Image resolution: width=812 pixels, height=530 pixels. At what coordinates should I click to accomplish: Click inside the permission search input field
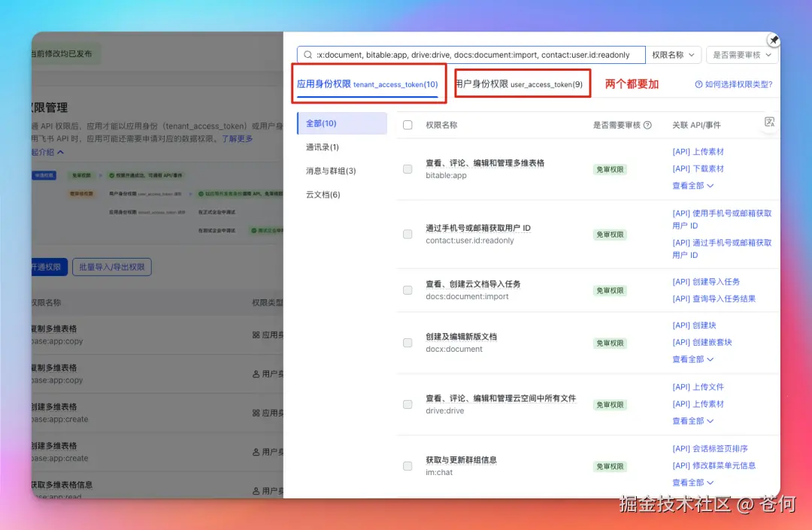tap(466, 54)
